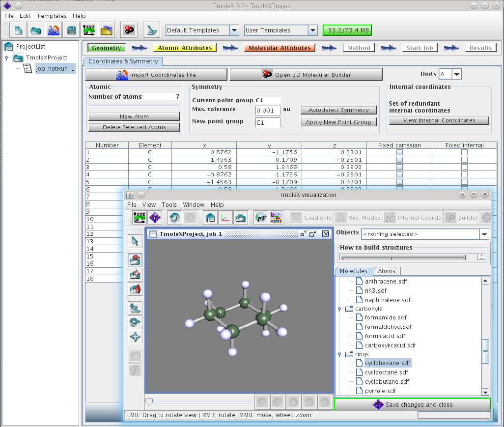Image resolution: width=504 pixels, height=427 pixels.
Task: Click the New point group C1 field
Action: [x=268, y=122]
